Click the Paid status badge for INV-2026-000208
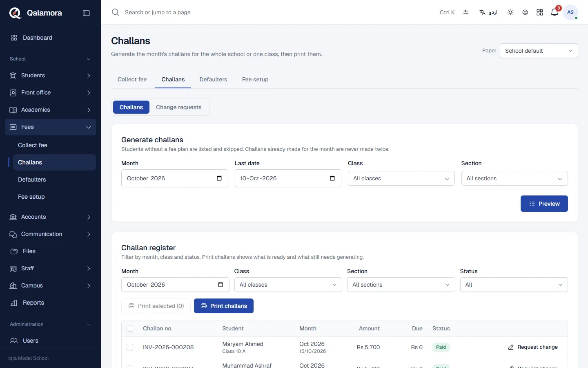588x368 pixels. click(x=441, y=347)
